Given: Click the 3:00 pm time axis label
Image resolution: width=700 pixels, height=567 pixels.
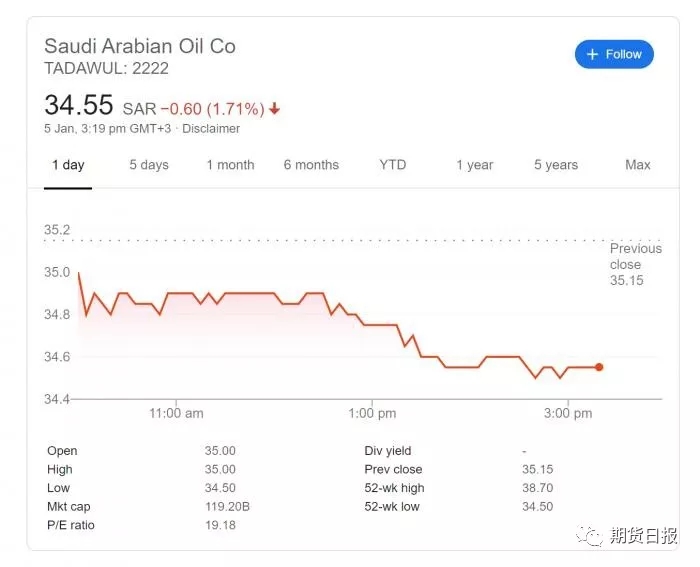Looking at the screenshot, I should coord(568,413).
